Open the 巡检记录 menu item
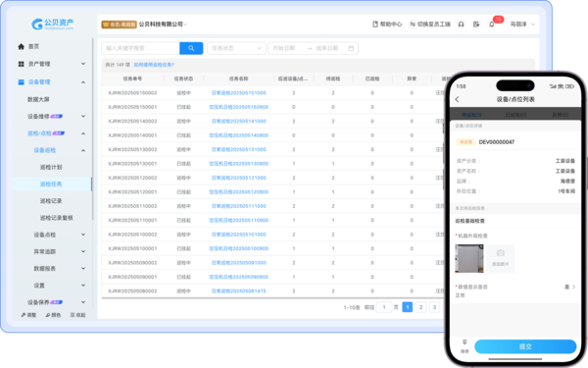Image resolution: width=588 pixels, height=368 pixels. pos(51,201)
